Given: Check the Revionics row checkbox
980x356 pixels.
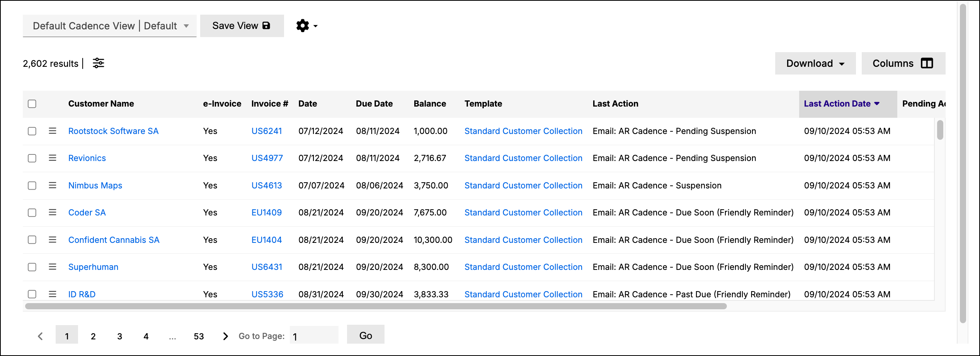Looking at the screenshot, I should (x=32, y=158).
